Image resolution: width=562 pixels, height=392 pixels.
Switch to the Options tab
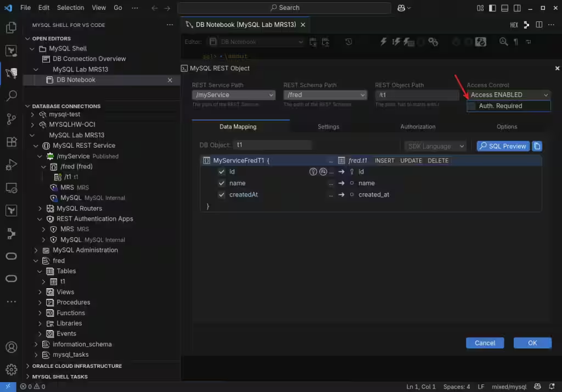tap(507, 127)
